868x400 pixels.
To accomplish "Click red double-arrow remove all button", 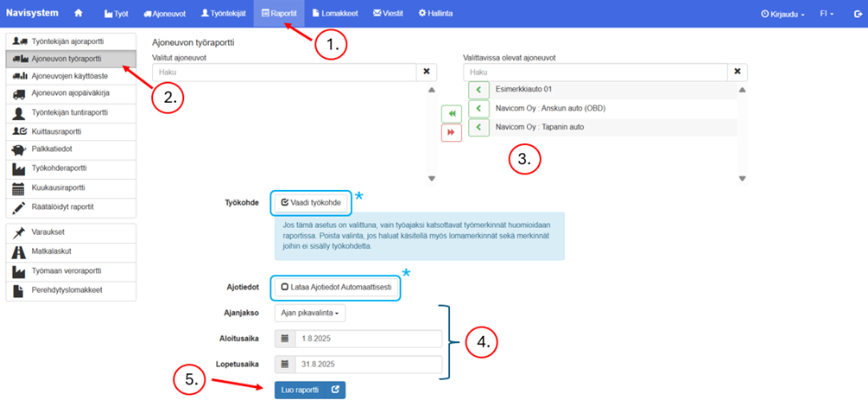I will pos(451,132).
